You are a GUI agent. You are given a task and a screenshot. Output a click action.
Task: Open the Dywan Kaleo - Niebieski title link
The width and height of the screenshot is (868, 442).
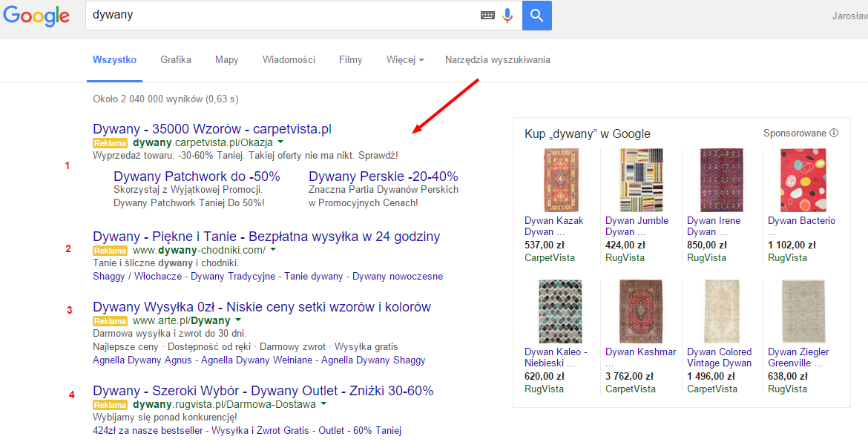556,357
